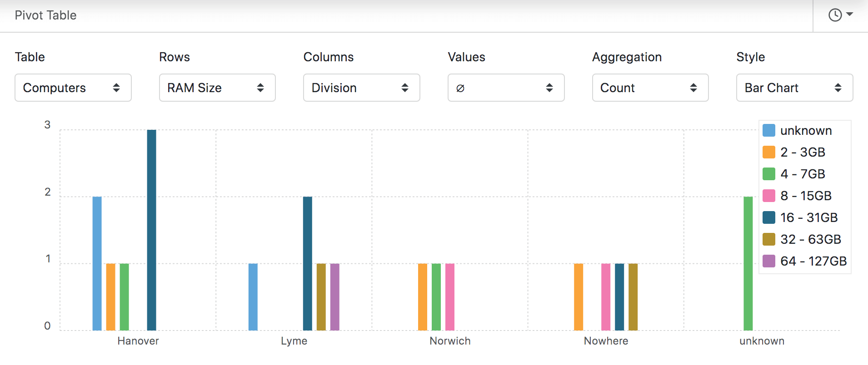This screenshot has width=868, height=365.
Task: Change the Aggregation dropdown from Count
Action: [x=650, y=88]
